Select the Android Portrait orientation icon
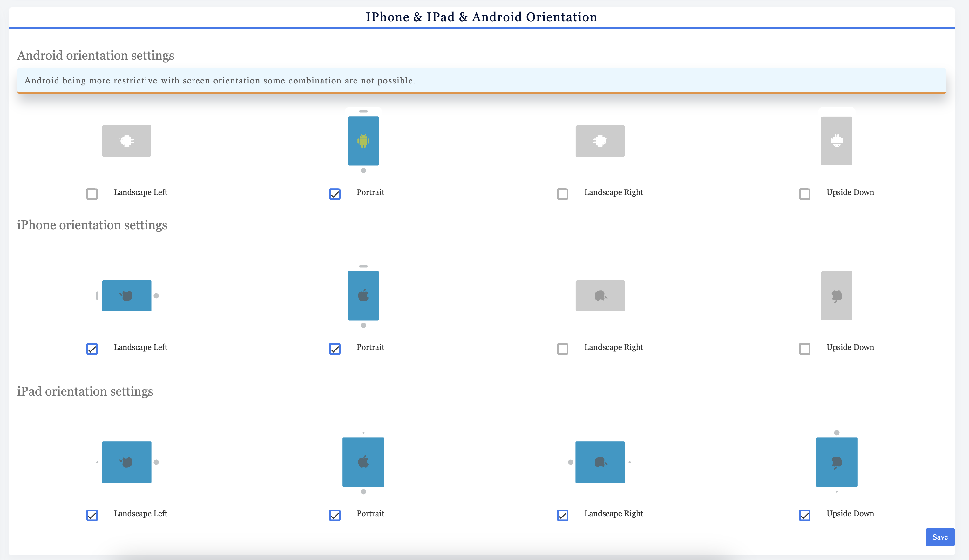969x560 pixels. pos(363,141)
